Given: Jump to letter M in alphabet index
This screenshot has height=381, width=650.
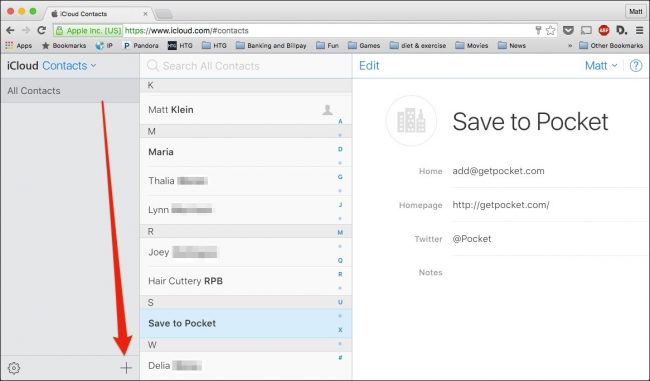Looking at the screenshot, I should coord(340,233).
